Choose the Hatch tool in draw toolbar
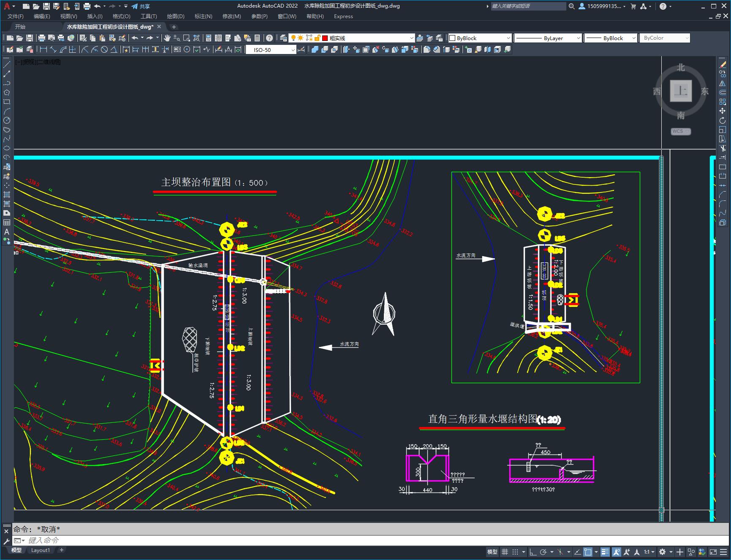The width and height of the screenshot is (731, 560). [x=7, y=195]
